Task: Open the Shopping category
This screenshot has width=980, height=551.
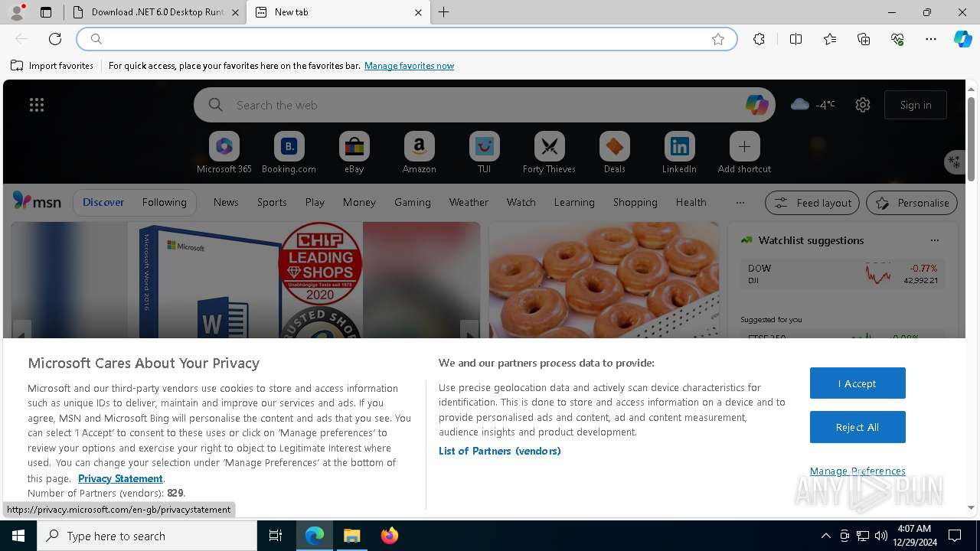Action: pos(635,202)
